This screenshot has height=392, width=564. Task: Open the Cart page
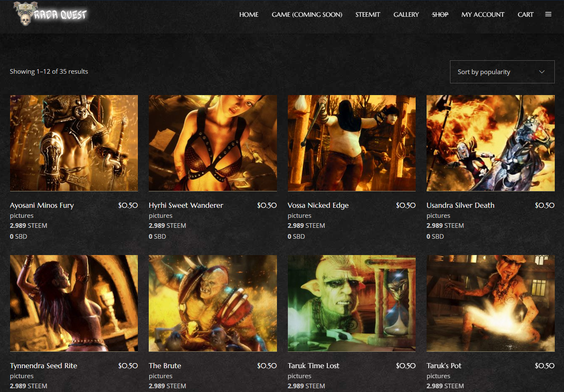point(525,15)
